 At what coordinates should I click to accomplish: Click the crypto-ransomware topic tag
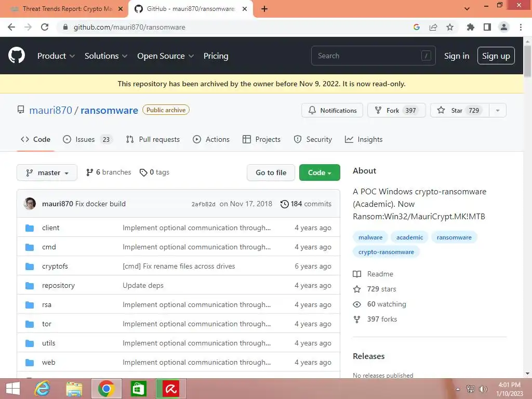[386, 252]
